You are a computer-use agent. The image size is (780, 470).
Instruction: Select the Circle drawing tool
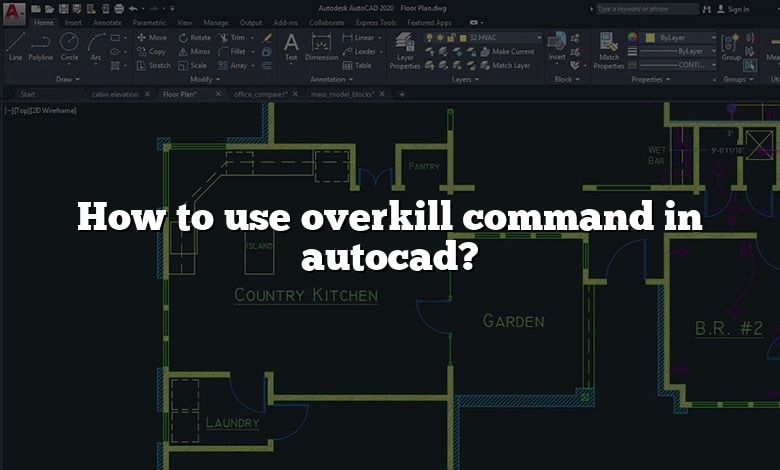pyautogui.click(x=69, y=46)
